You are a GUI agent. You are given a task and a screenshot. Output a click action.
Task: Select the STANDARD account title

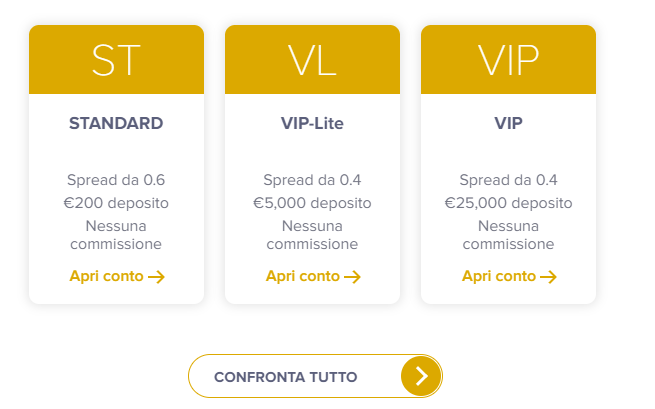(x=116, y=123)
